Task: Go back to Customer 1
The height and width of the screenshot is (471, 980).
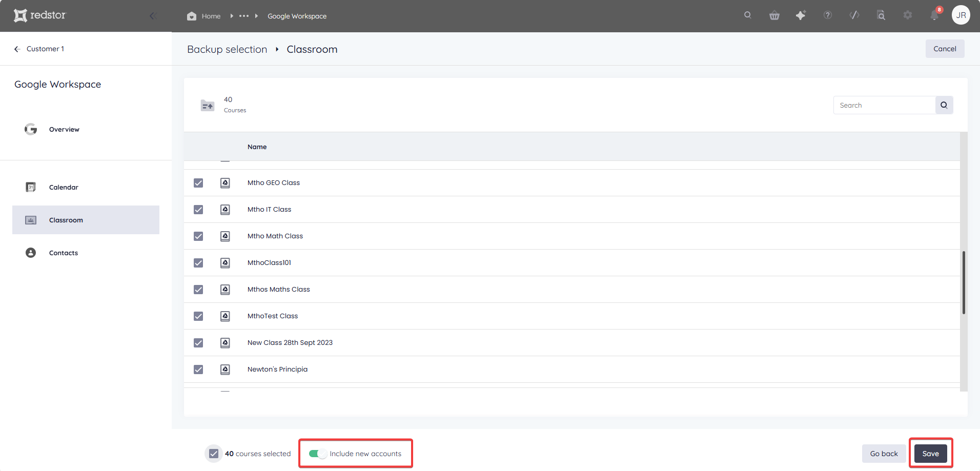Action: [45, 49]
